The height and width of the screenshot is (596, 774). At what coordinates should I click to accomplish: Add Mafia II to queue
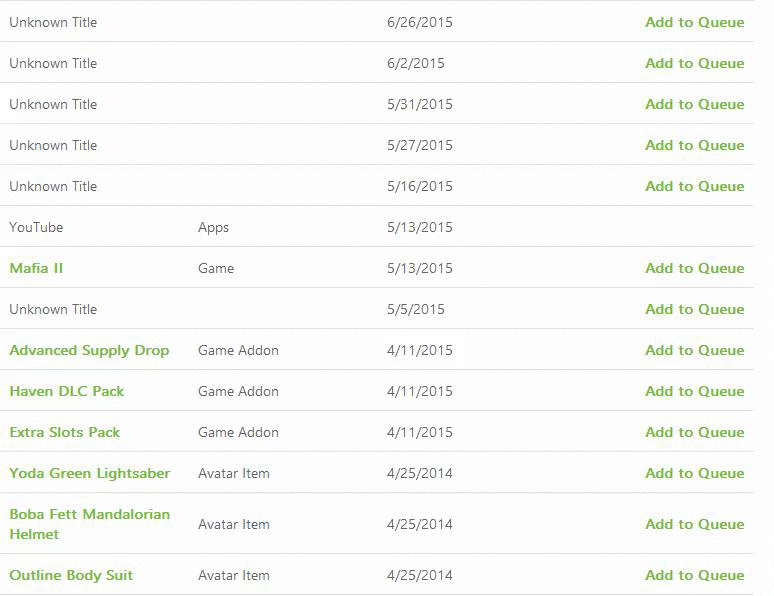pyautogui.click(x=694, y=268)
